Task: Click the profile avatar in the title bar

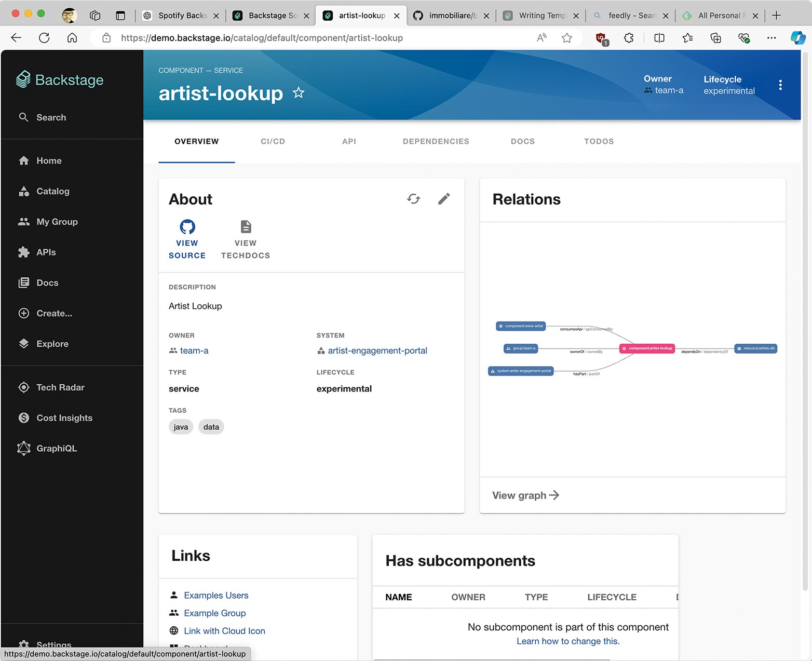Action: tap(69, 16)
